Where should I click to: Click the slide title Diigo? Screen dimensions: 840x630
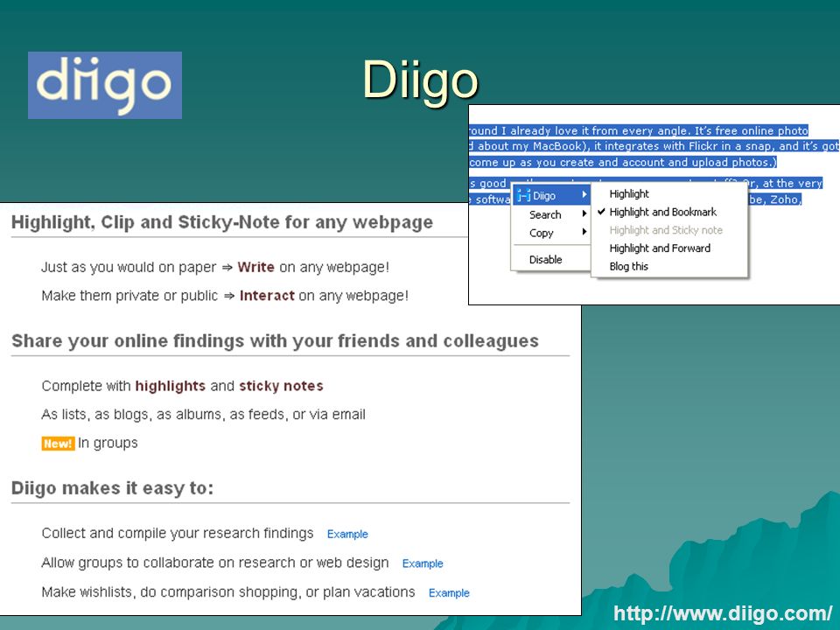click(x=420, y=80)
